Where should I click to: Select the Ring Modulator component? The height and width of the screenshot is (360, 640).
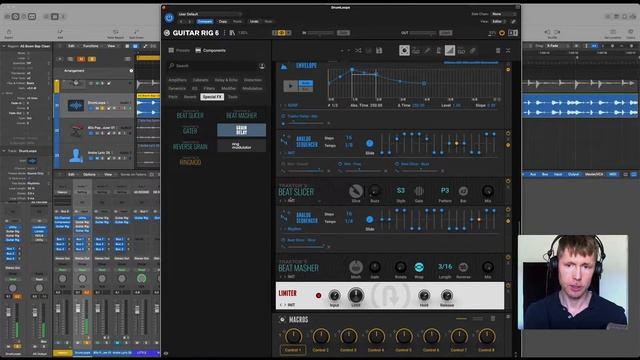tap(242, 146)
